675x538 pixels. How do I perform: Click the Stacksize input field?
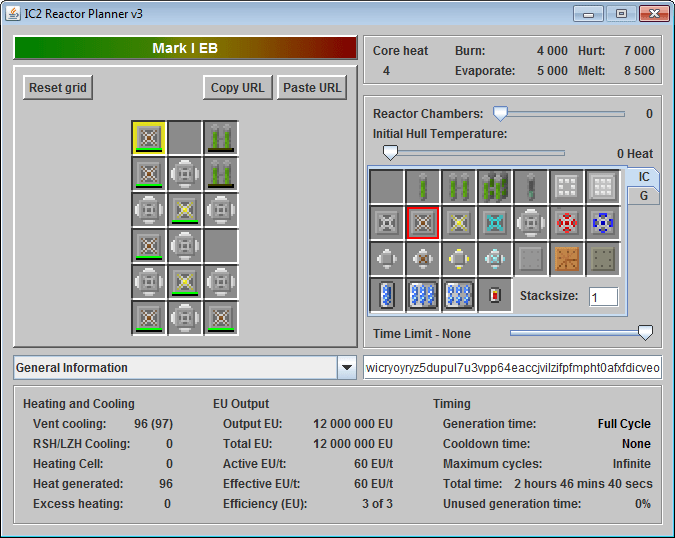coord(603,297)
